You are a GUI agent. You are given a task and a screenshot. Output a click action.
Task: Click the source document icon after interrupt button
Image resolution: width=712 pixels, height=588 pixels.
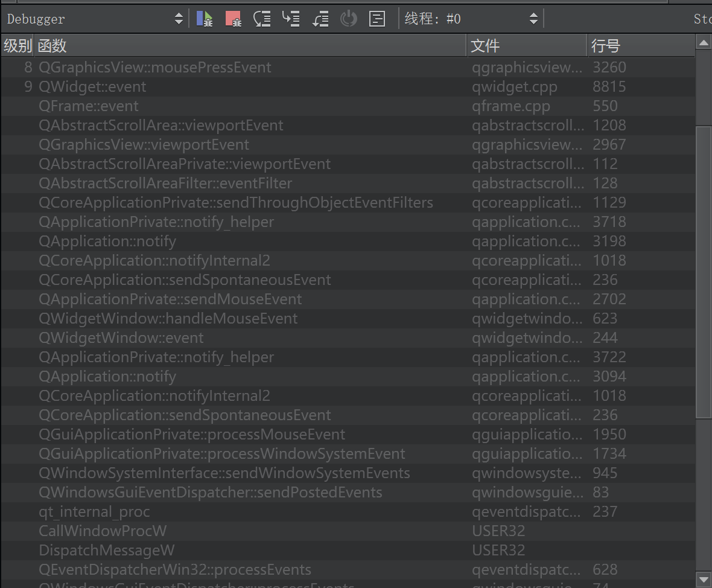click(x=377, y=18)
